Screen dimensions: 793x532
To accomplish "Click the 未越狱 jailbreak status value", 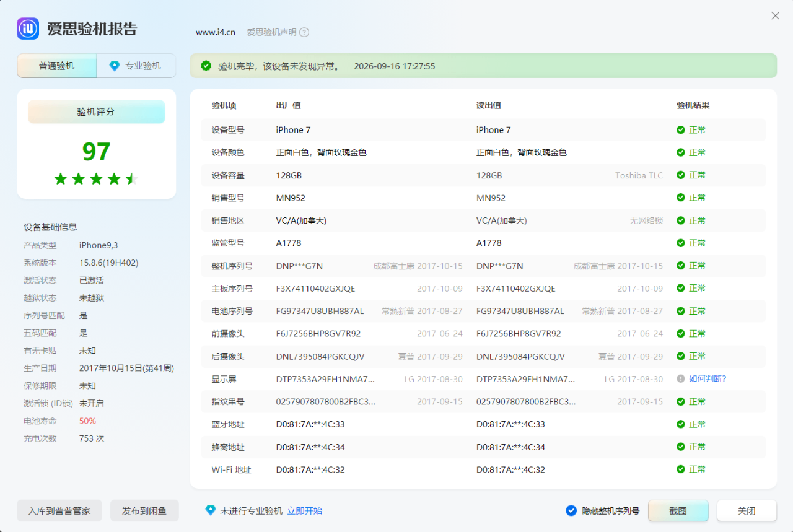I will click(92, 298).
